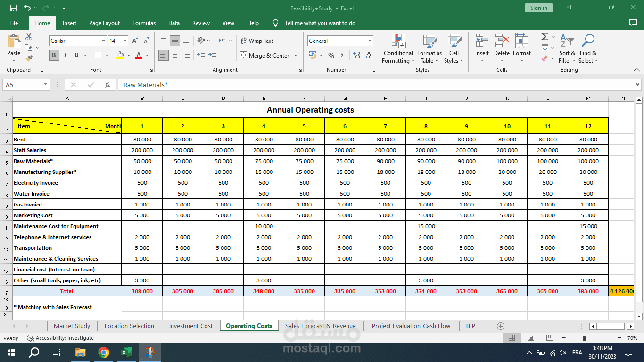Open Sort & Filter options

click(567, 49)
